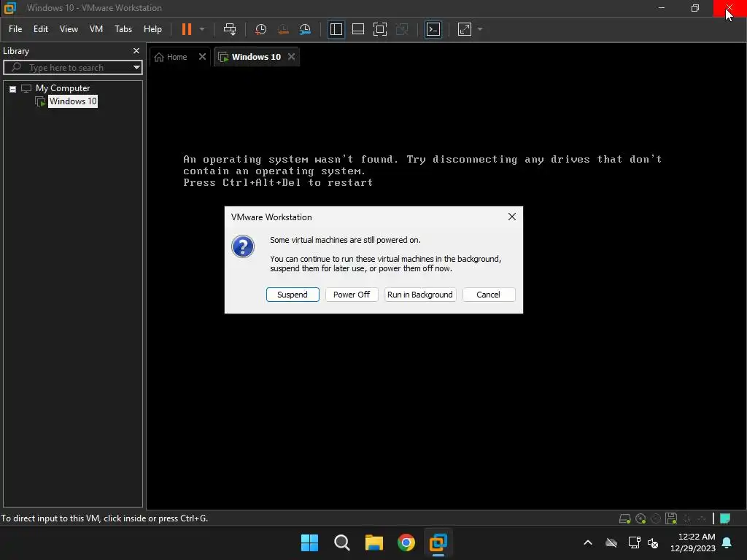The image size is (747, 560).
Task: Open the power options dropdown arrow beside pause
Action: pyautogui.click(x=202, y=29)
